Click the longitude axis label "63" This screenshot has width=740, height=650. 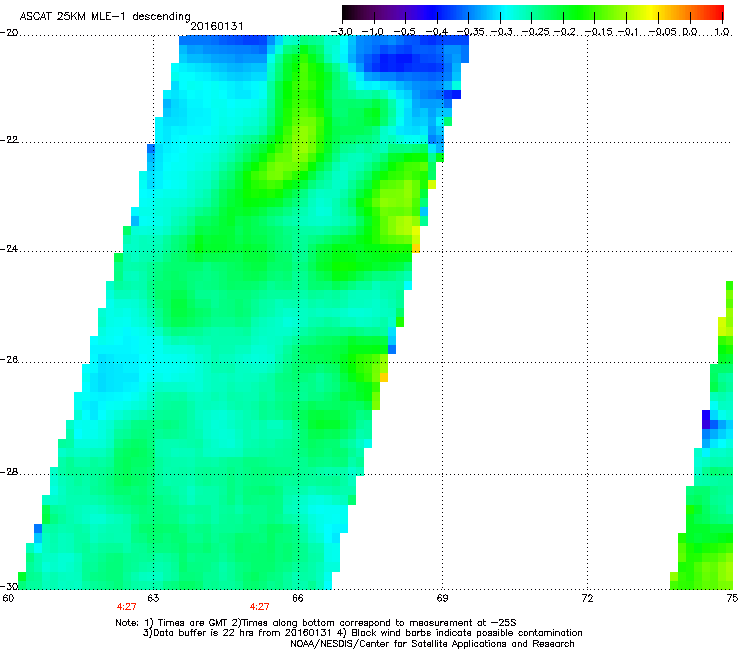[153, 598]
